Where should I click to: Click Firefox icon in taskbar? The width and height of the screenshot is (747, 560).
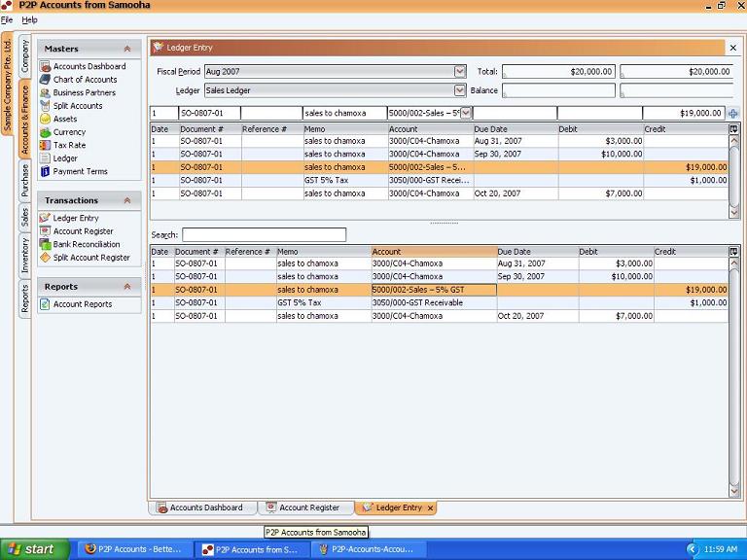pos(90,549)
